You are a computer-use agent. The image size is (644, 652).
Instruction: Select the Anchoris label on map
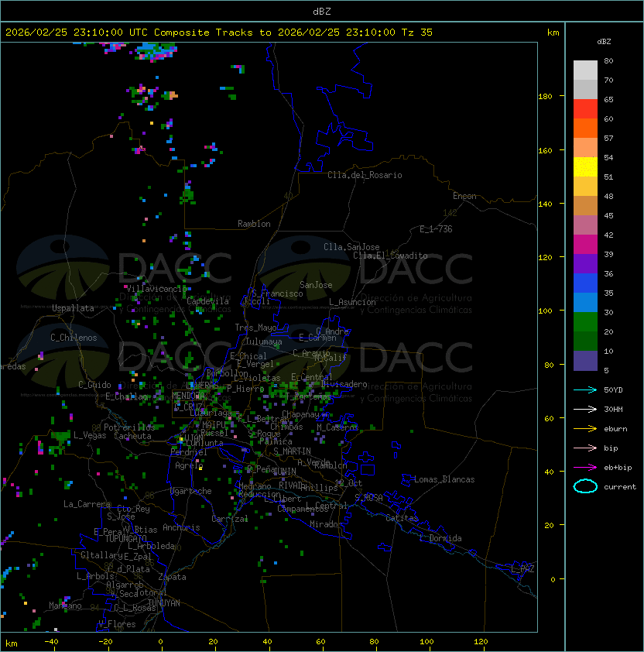(181, 527)
